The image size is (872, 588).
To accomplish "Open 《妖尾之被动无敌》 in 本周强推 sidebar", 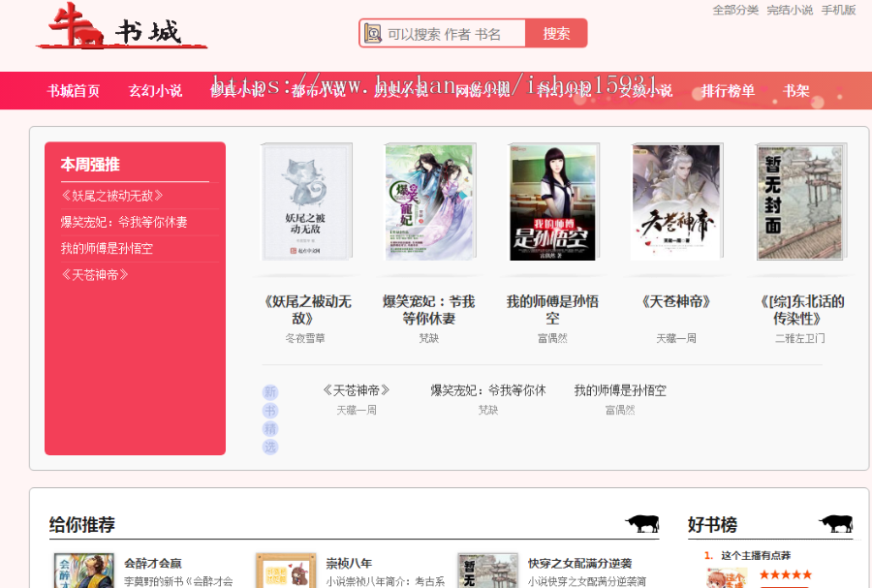I will [109, 194].
